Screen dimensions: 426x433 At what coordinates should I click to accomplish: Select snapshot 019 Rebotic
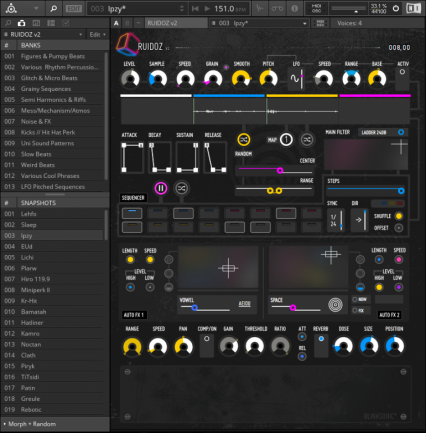pyautogui.click(x=52, y=410)
